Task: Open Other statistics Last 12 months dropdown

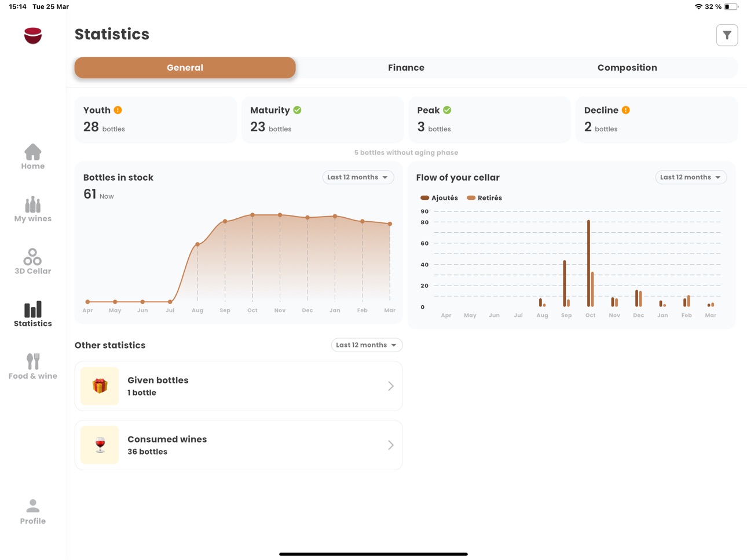Action: click(367, 345)
